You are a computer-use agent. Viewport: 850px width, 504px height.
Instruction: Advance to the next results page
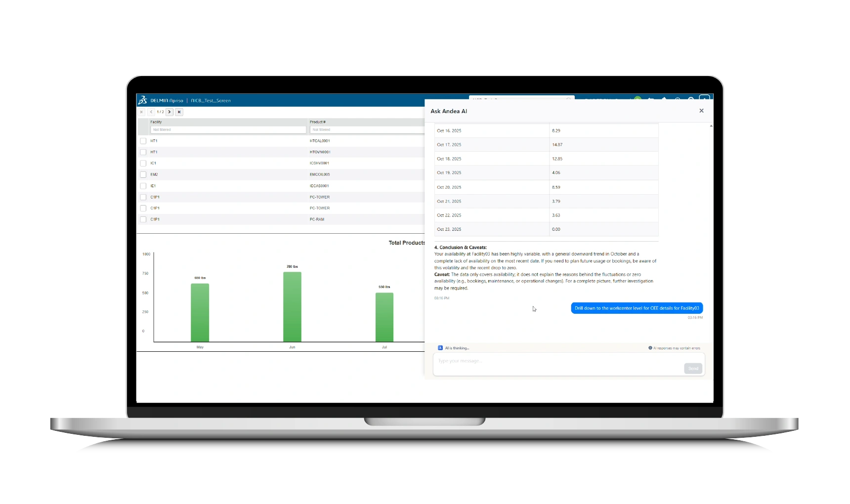[170, 112]
